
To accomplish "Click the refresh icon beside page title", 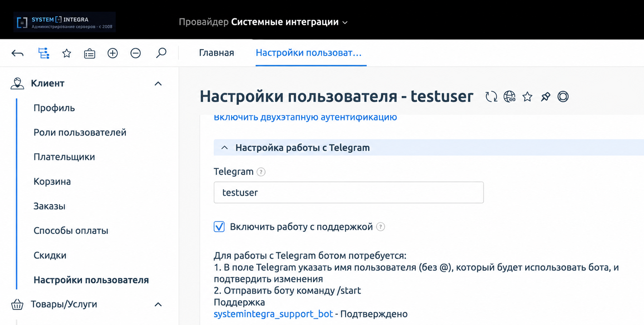I will click(x=491, y=97).
